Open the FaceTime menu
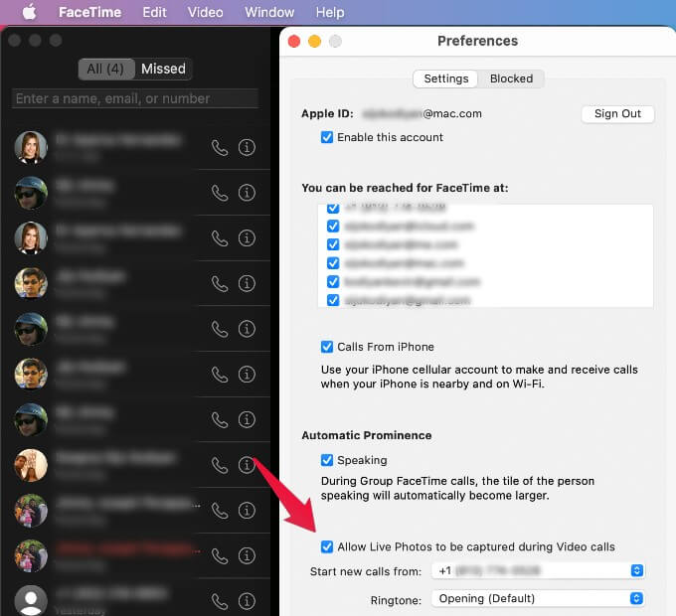This screenshot has width=676, height=616. click(89, 12)
